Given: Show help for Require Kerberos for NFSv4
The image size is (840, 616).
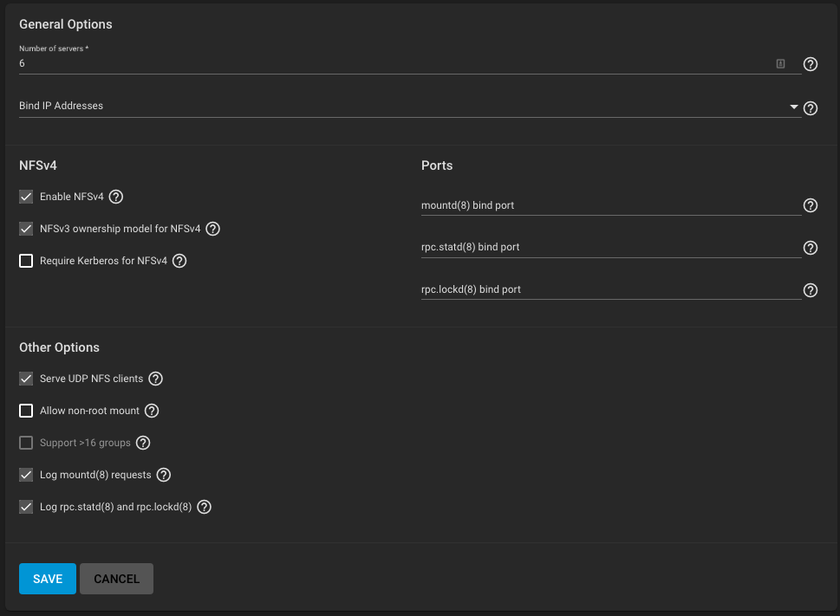Looking at the screenshot, I should (179, 261).
